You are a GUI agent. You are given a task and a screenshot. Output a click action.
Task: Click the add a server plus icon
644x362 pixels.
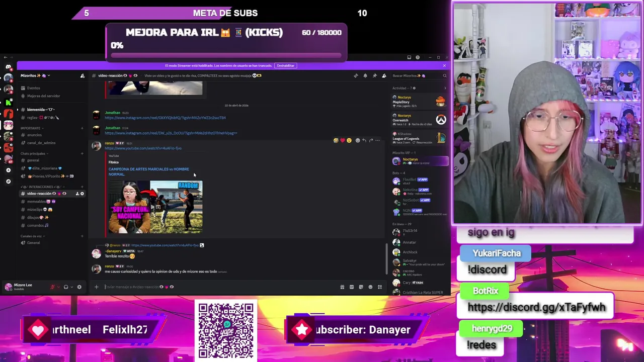tap(8, 170)
